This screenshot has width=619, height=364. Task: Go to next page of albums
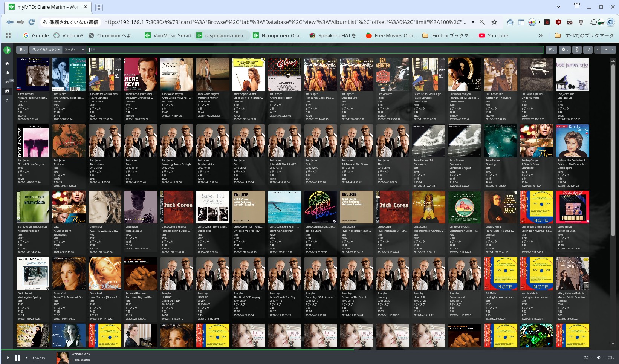[612, 50]
